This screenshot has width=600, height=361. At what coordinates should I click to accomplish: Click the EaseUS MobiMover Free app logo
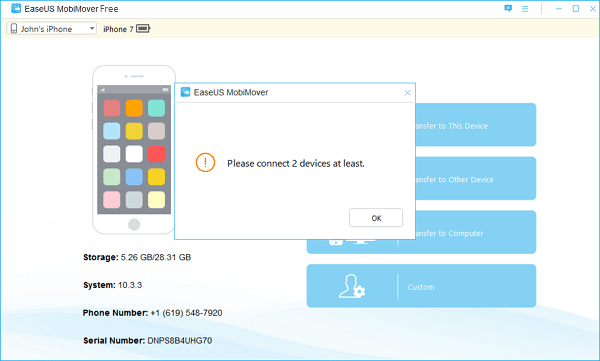point(16,8)
